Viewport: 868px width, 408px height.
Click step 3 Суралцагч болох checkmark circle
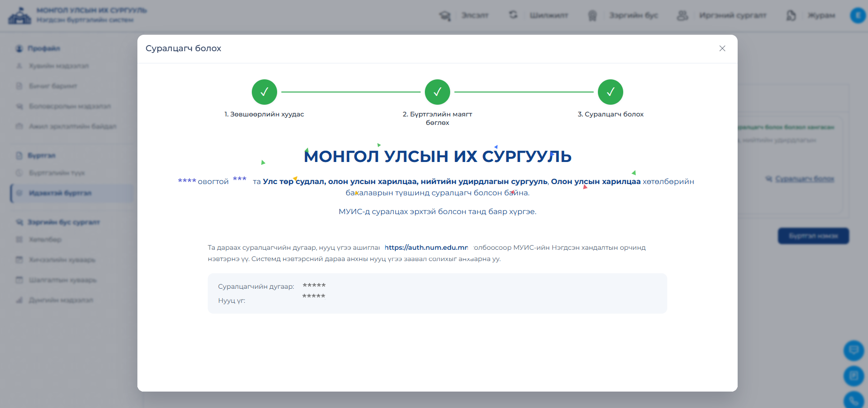pos(611,92)
